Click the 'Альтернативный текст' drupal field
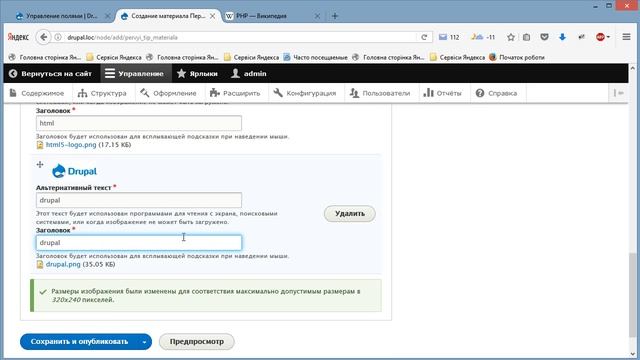Image resolution: width=640 pixels, height=360 pixels. [139, 200]
